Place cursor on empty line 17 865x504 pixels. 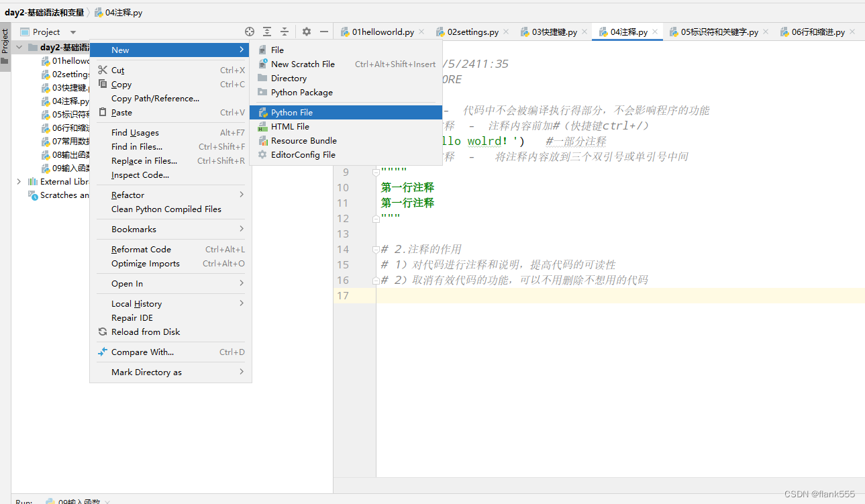pyautogui.click(x=620, y=295)
